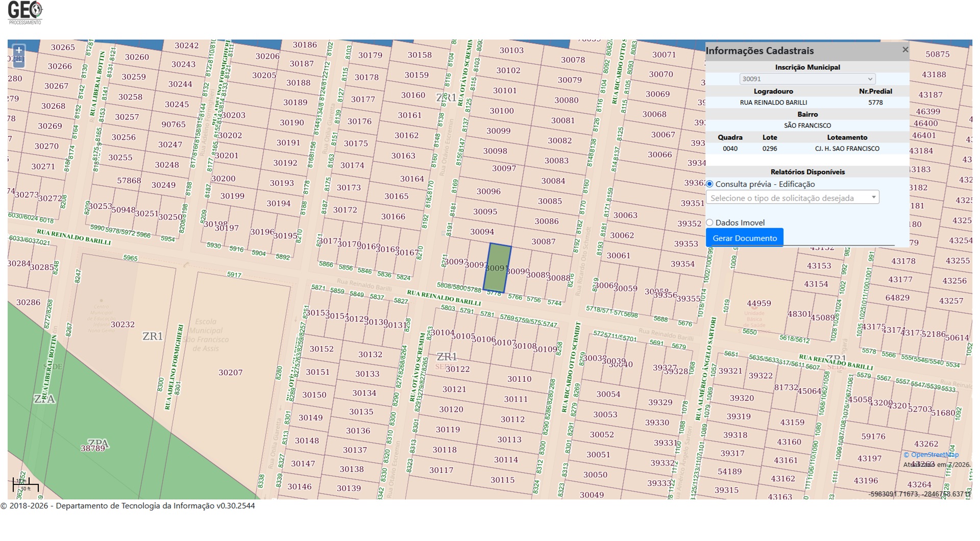Click lot 30265 on the map
980x541 pixels.
click(x=63, y=47)
